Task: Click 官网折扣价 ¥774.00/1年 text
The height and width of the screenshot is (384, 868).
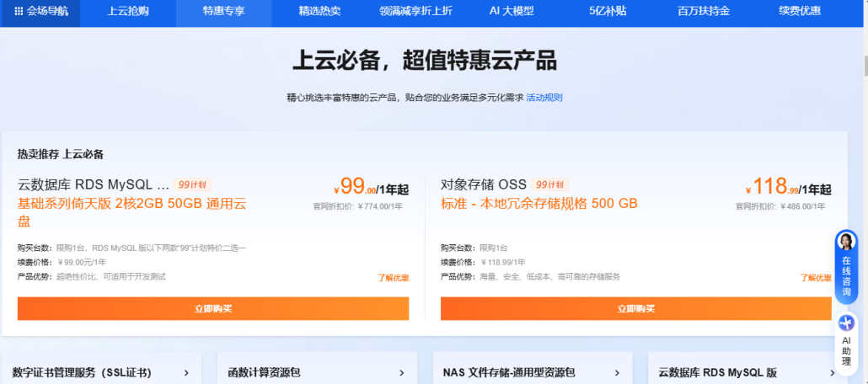Action: (357, 206)
